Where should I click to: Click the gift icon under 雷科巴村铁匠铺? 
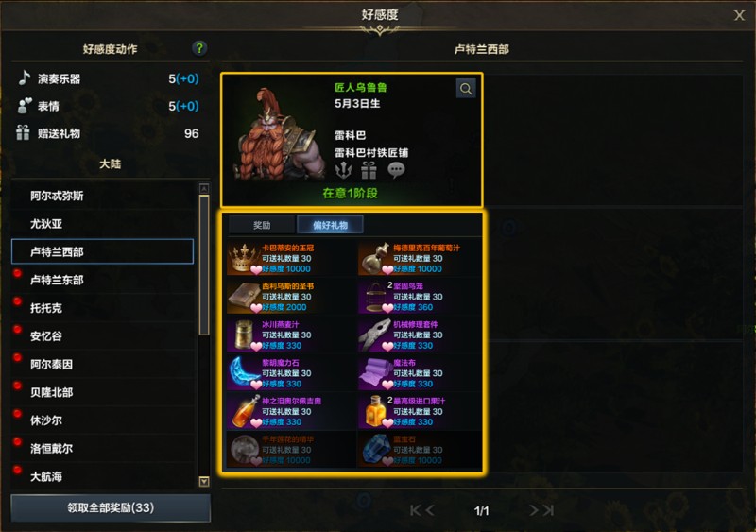[369, 170]
